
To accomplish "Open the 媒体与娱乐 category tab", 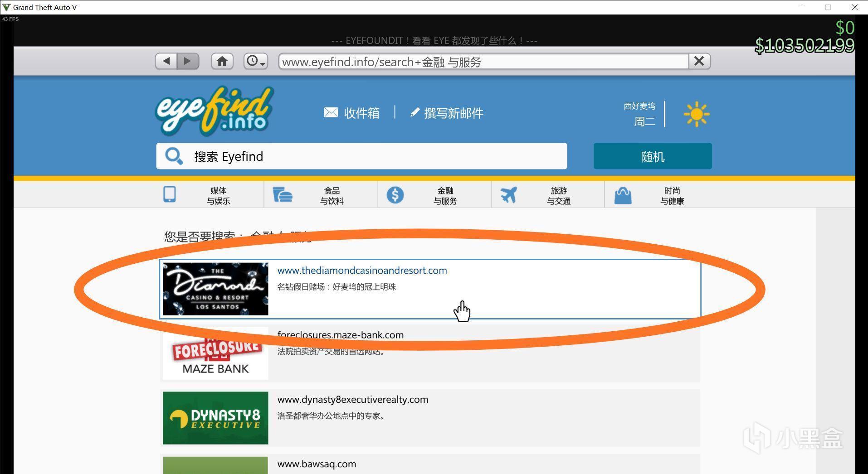I will click(x=207, y=195).
